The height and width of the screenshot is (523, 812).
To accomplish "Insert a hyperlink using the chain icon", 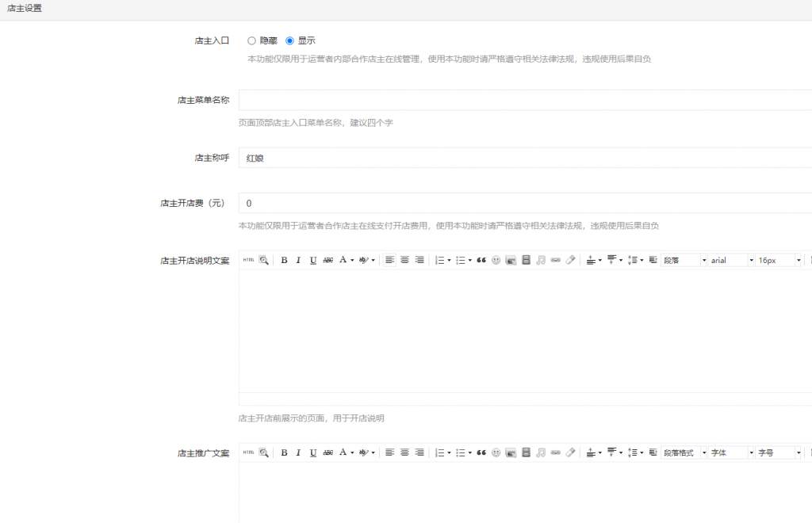I will pos(555,260).
